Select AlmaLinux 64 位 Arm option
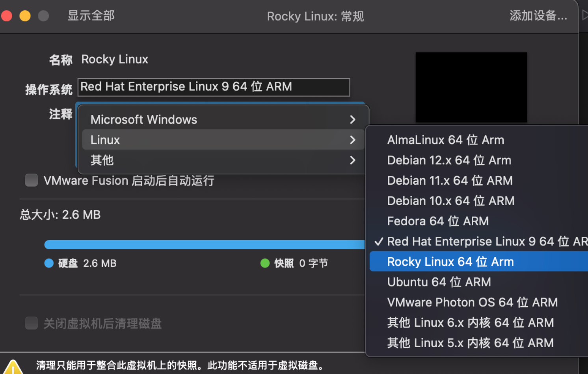 click(x=445, y=140)
